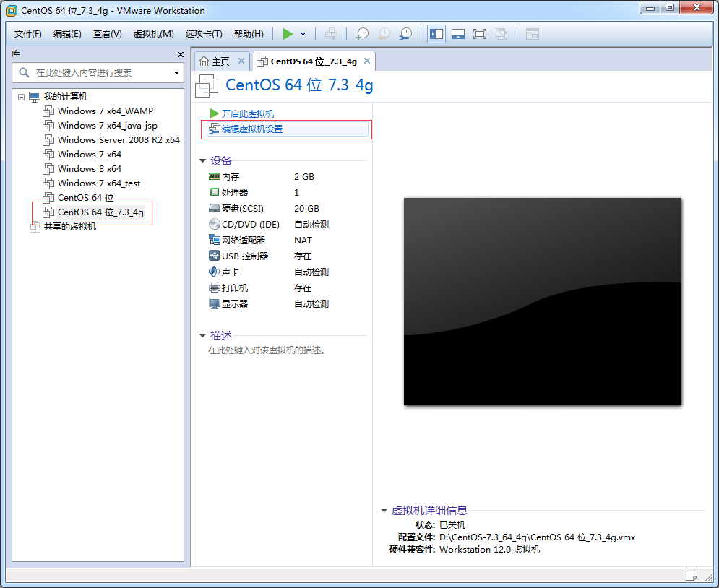719x588 pixels.
Task: Click the 2 GB memory value
Action: coord(304,177)
